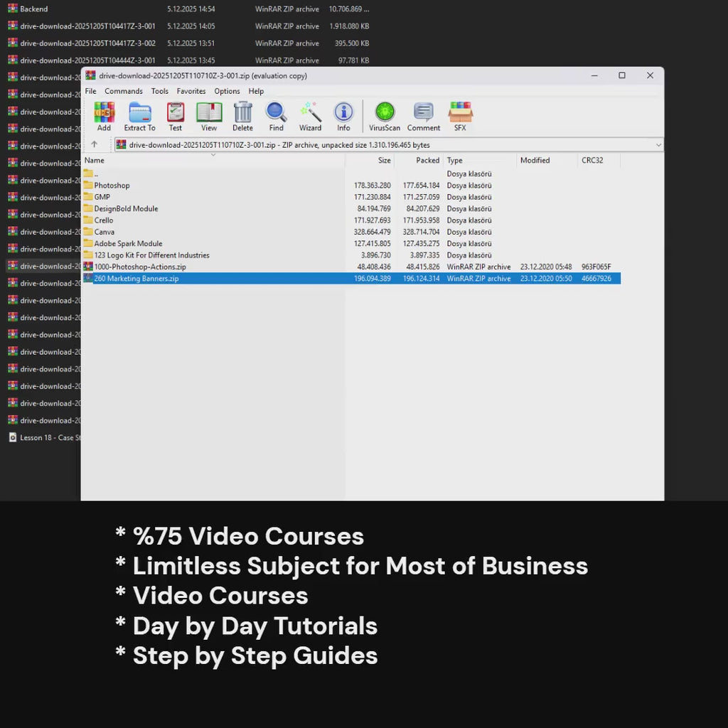Image resolution: width=728 pixels, height=728 pixels.
Task: Run the Test archive tool
Action: (x=176, y=117)
